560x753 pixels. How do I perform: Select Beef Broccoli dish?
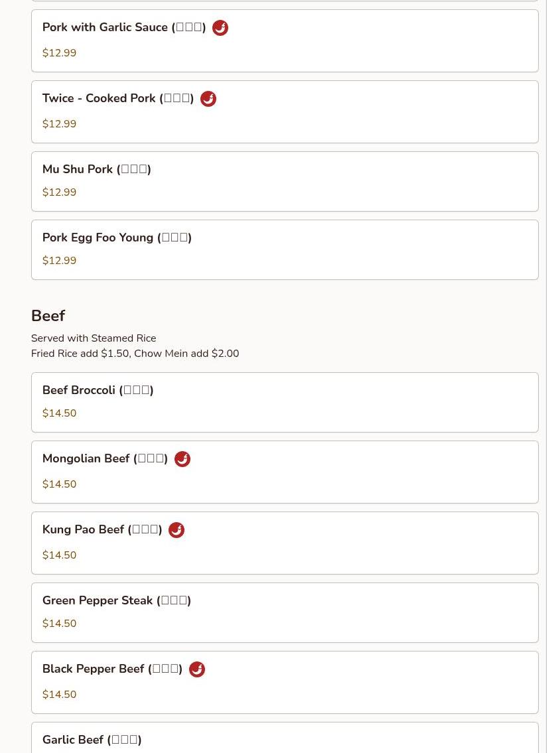click(98, 390)
